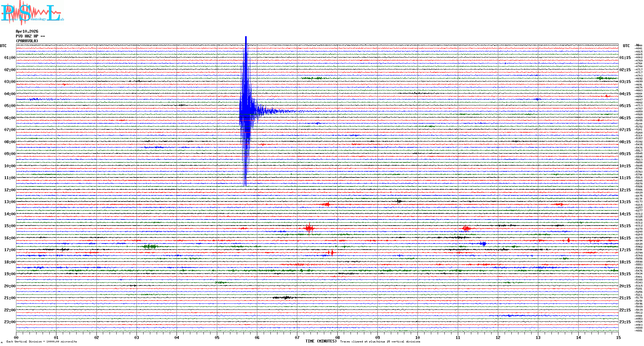Image resolution: width=644 pixels, height=346 pixels.
Task: Click the PSL Seismology Lab logo
Action: point(32,13)
